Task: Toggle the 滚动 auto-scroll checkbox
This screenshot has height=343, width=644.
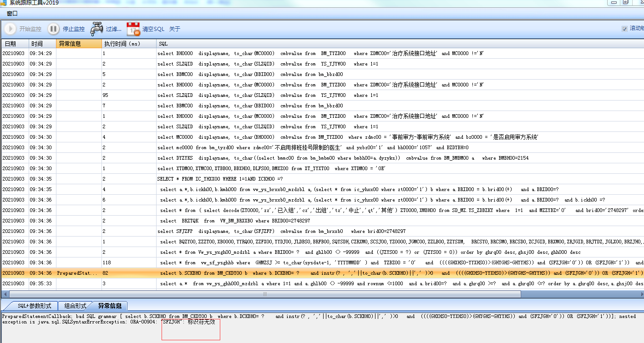Action: pos(624,29)
